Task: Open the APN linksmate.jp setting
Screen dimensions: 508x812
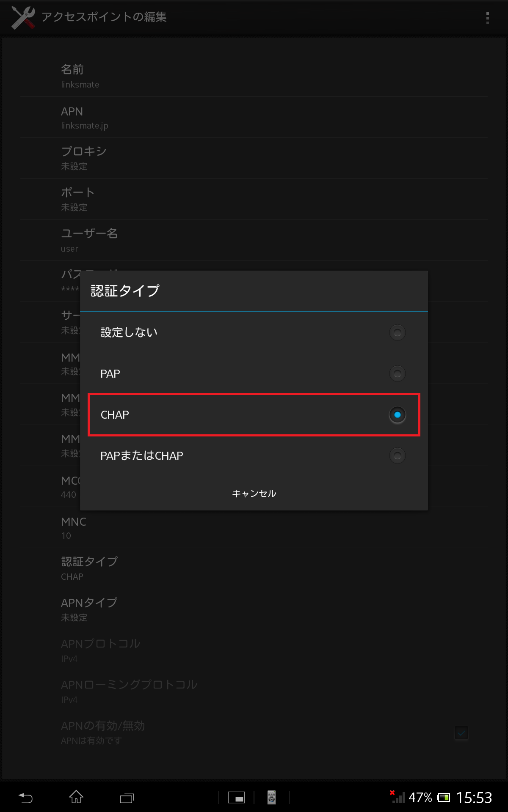Action: [254, 118]
